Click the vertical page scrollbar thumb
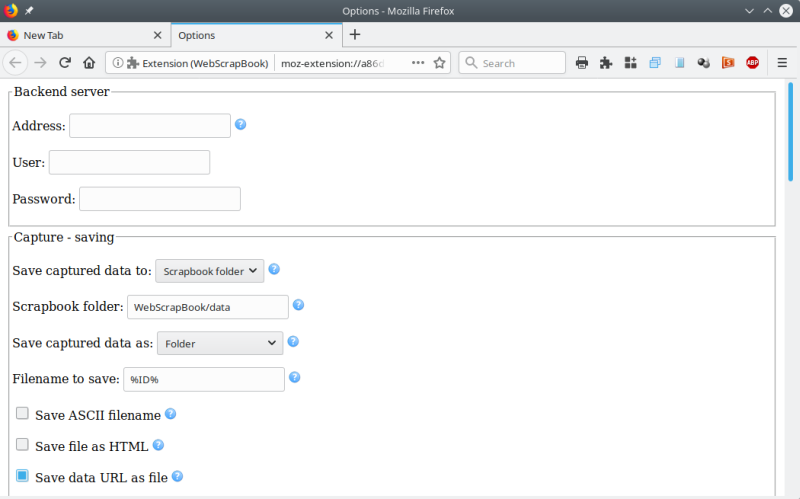Image resolution: width=800 pixels, height=499 pixels. pos(791,132)
